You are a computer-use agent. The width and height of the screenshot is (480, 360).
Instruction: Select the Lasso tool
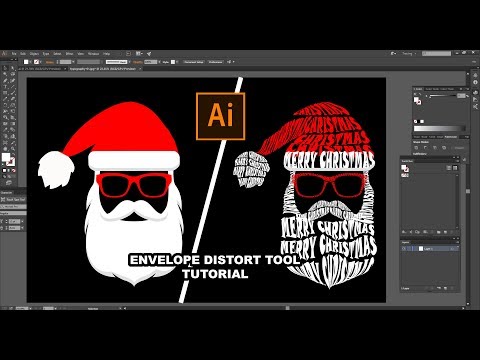click(x=13, y=74)
